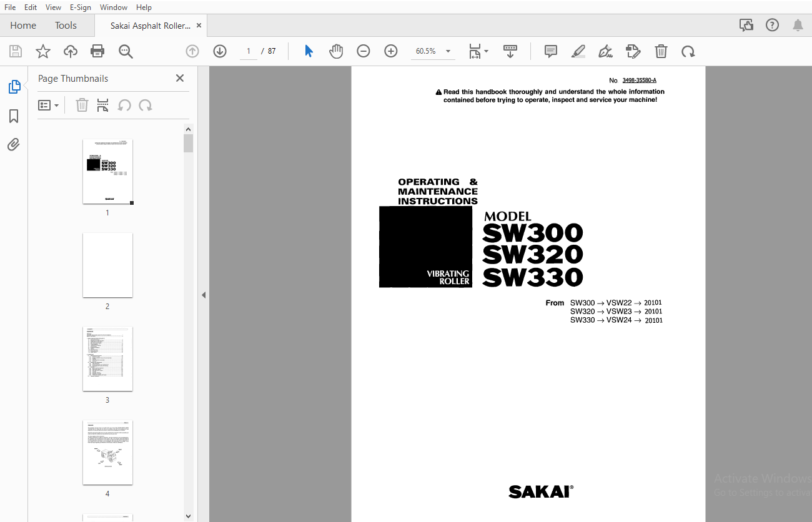This screenshot has width=812, height=522.
Task: Open the Attachments paperclip panel
Action: coord(14,145)
